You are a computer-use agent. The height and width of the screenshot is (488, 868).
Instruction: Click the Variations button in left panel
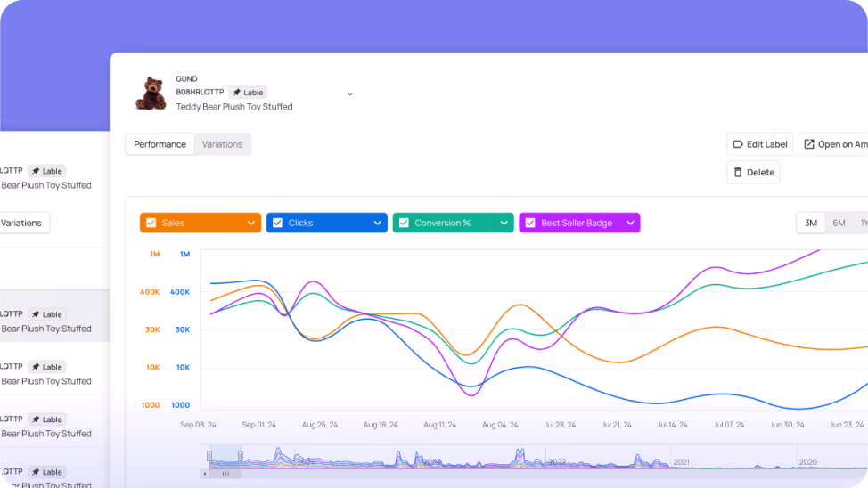coord(21,223)
